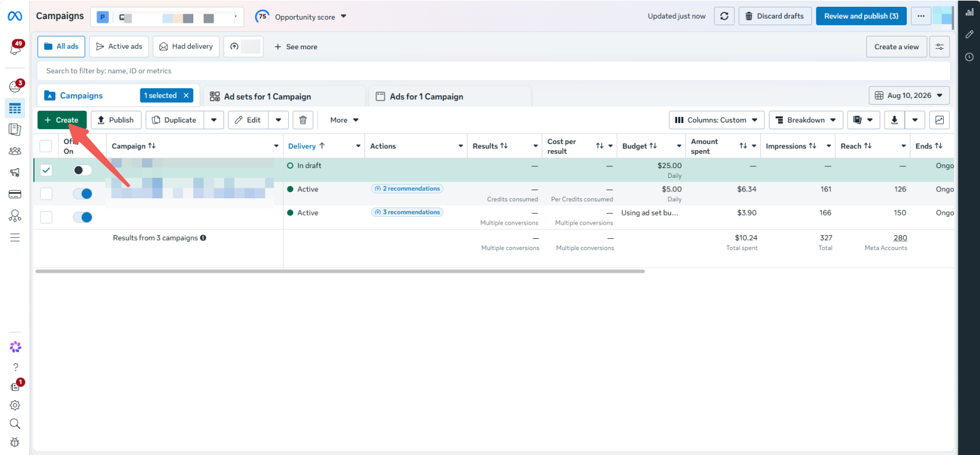Open Ads for 1 Campaign tab
Screen dimensions: 980x455
click(450, 97)
